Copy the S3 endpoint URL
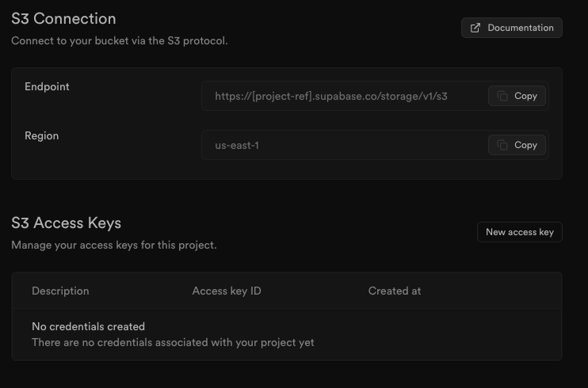 (x=517, y=96)
